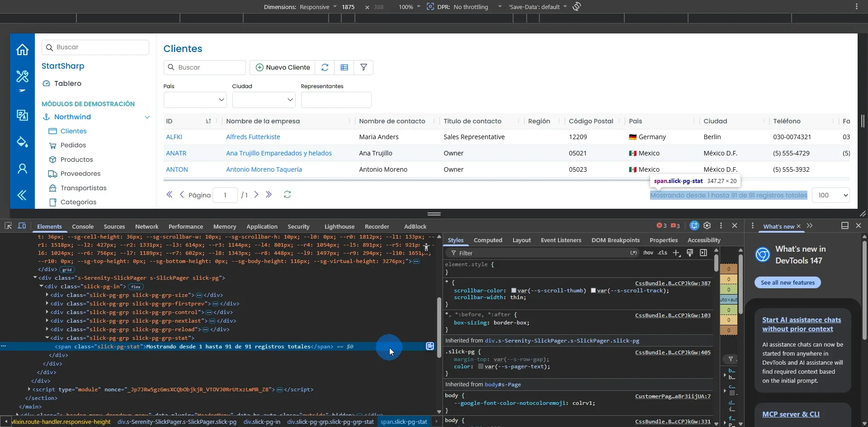Go to the previous page in pager
This screenshot has height=427, width=868.
point(182,194)
